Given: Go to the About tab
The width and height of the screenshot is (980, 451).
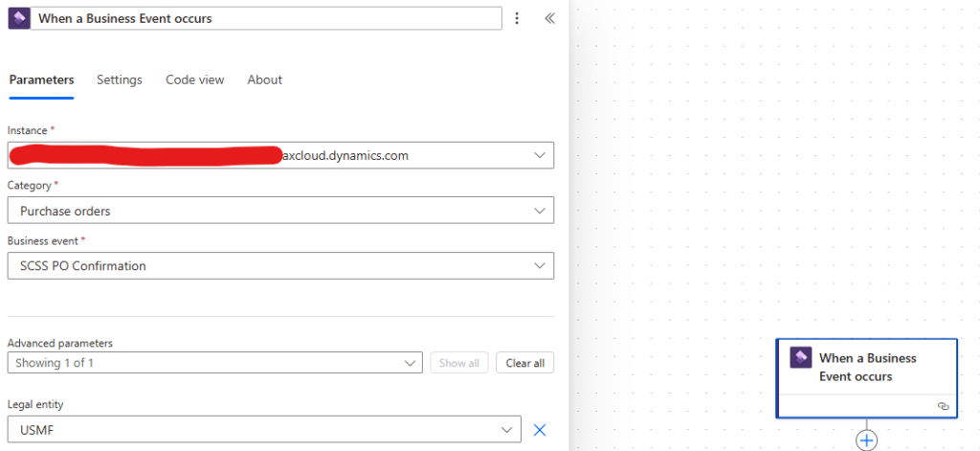Looking at the screenshot, I should pyautogui.click(x=264, y=80).
